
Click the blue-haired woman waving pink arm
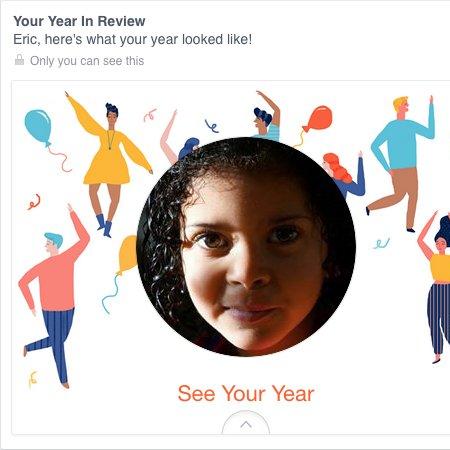pos(180,138)
